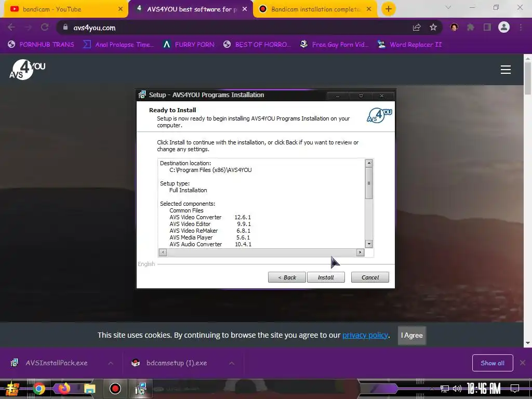The height and width of the screenshot is (399, 532).
Task: Open the network icon in system tray
Action: tap(444, 389)
